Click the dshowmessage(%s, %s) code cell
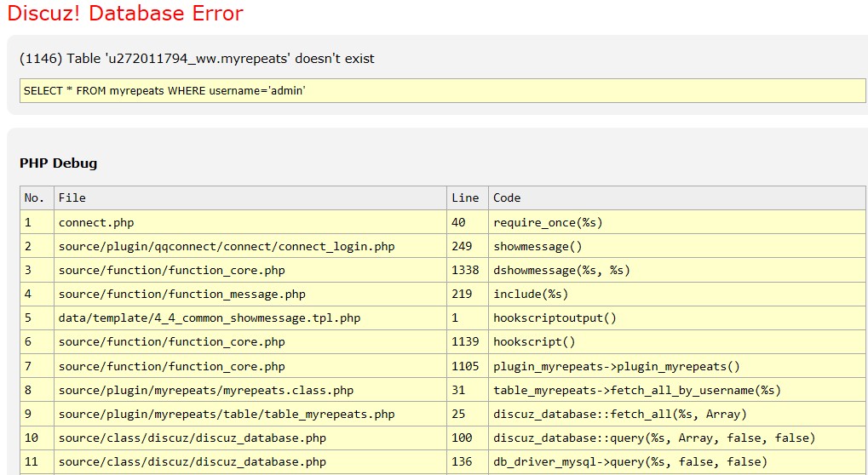The image size is (868, 475). click(x=677, y=270)
